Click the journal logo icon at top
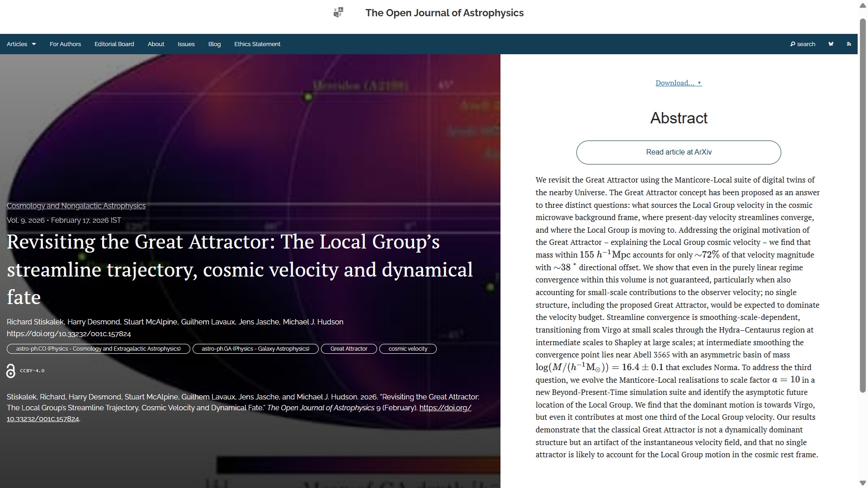Viewport: 868px width, 488px height. [x=338, y=13]
